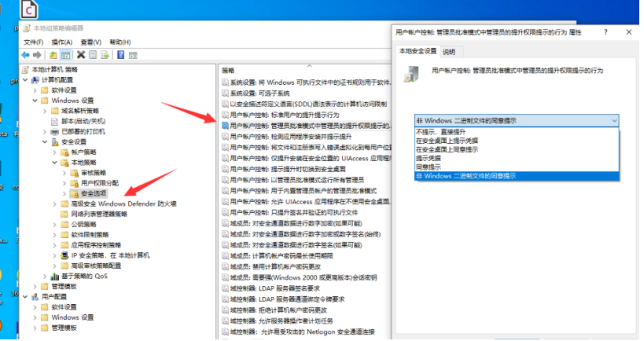Choose 在安全桌面上提示凭据 option
The height and width of the screenshot is (341, 644).
pos(517,141)
